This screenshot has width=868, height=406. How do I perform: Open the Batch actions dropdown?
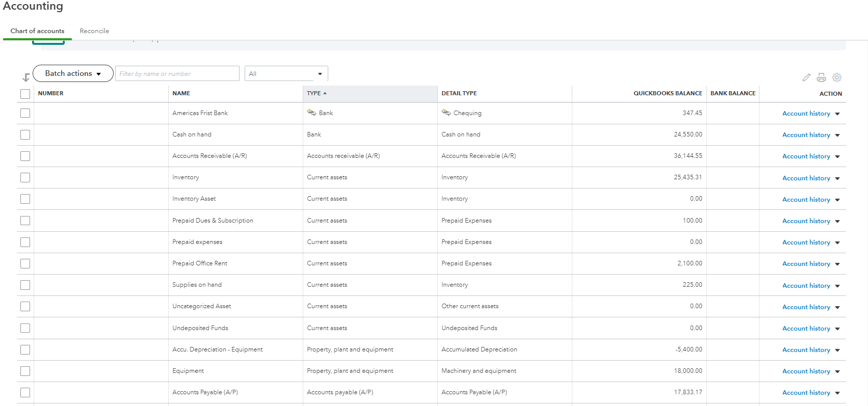(x=73, y=73)
